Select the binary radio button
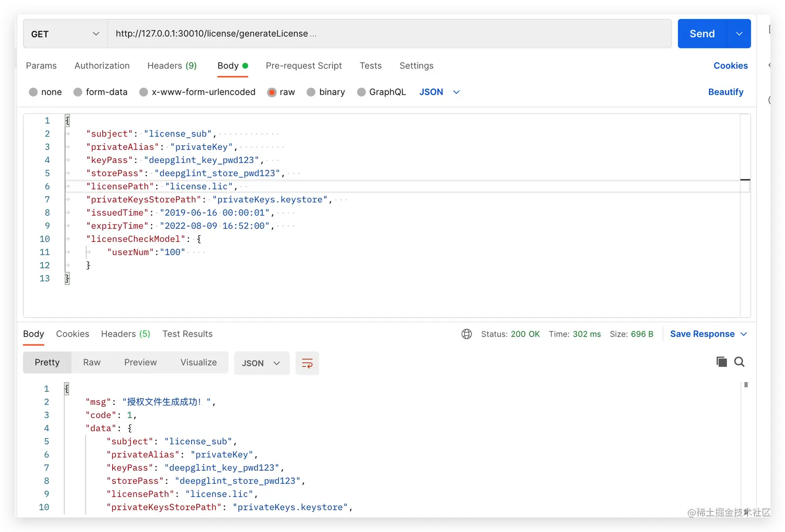785x532 pixels. pos(311,92)
